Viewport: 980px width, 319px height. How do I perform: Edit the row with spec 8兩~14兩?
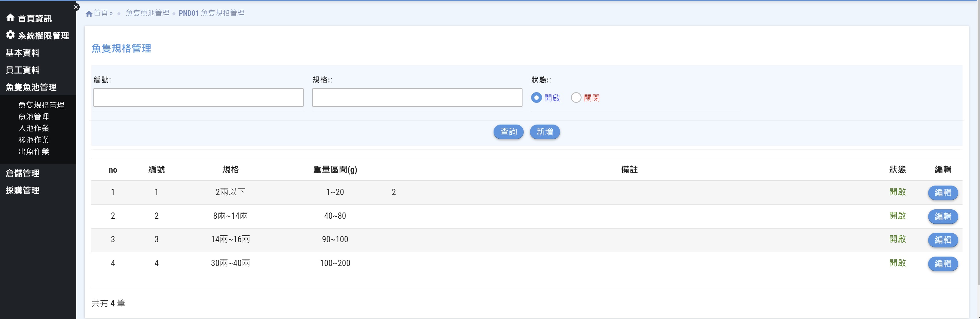coord(943,216)
